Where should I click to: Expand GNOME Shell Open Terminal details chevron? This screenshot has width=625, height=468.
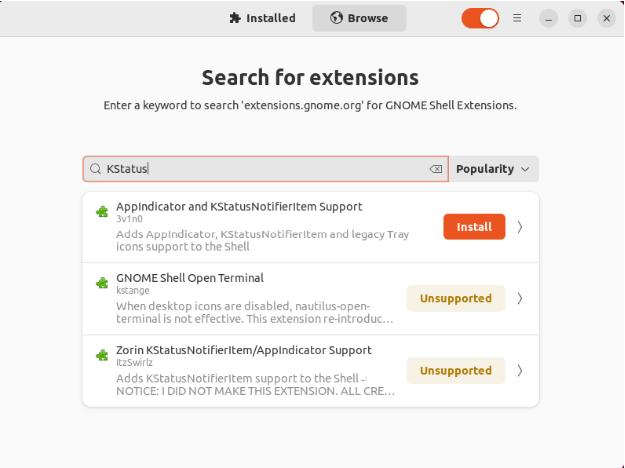pos(520,298)
